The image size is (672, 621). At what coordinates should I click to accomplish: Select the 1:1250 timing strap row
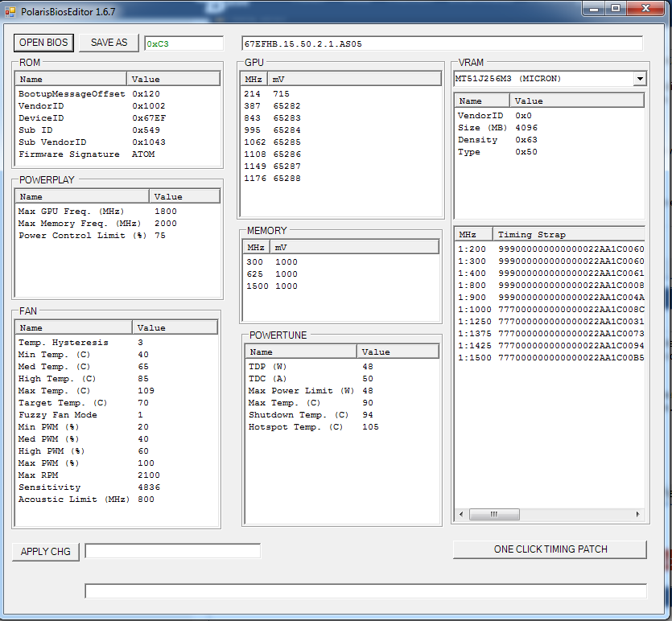point(550,321)
